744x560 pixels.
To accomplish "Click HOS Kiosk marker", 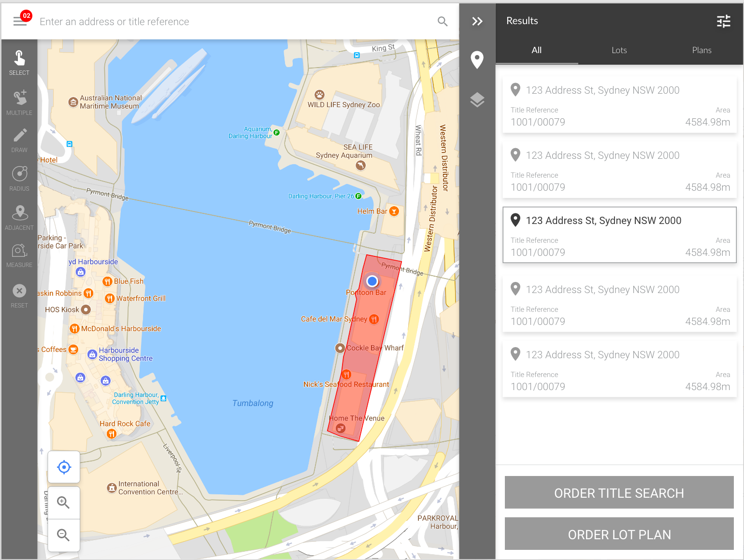I will point(86,309).
